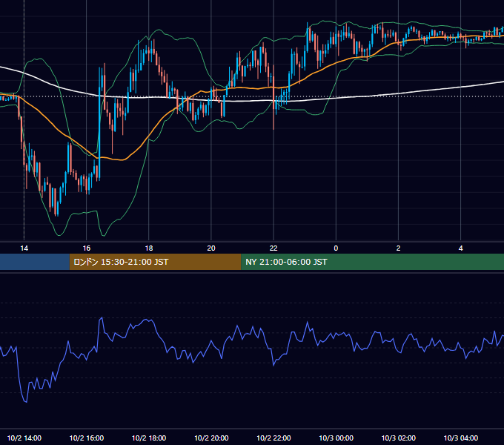Click the 10/3 00:00 label on indicator axis
504x445 pixels.
336,438
